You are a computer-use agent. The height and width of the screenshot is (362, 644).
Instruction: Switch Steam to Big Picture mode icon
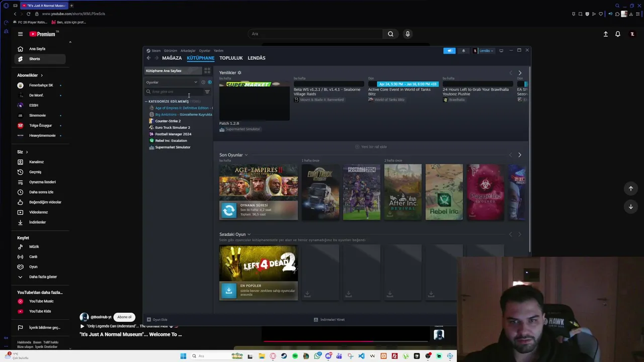(501, 51)
